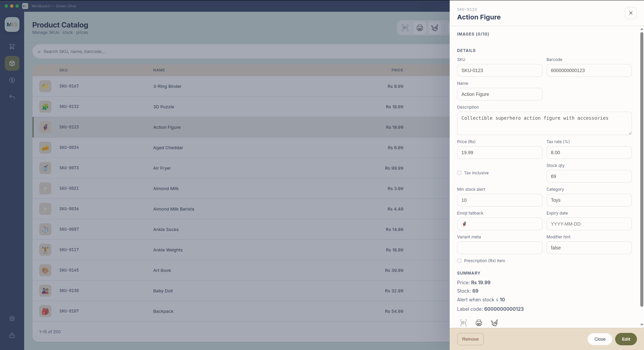Close the Action Figure detail panel
The image size is (644, 350).
click(x=631, y=13)
